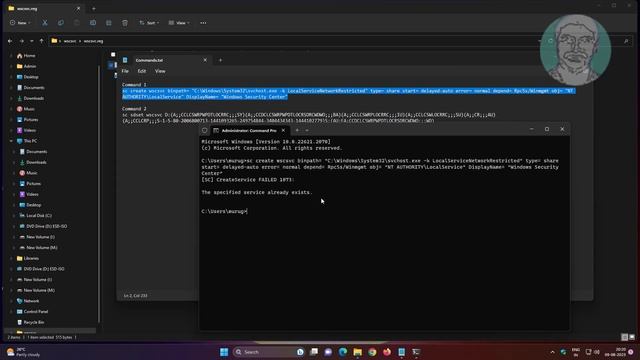
Task: Show hidden system tray icons
Action: coord(552,352)
